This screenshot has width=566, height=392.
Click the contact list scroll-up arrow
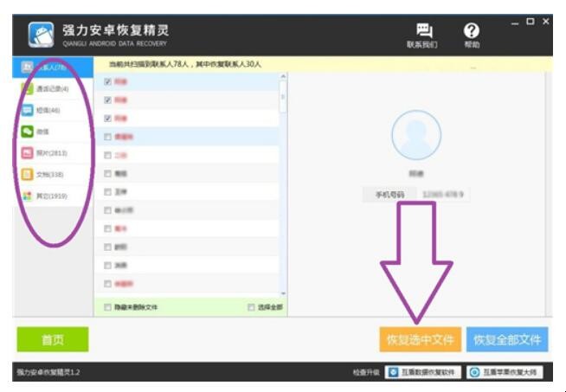click(282, 78)
